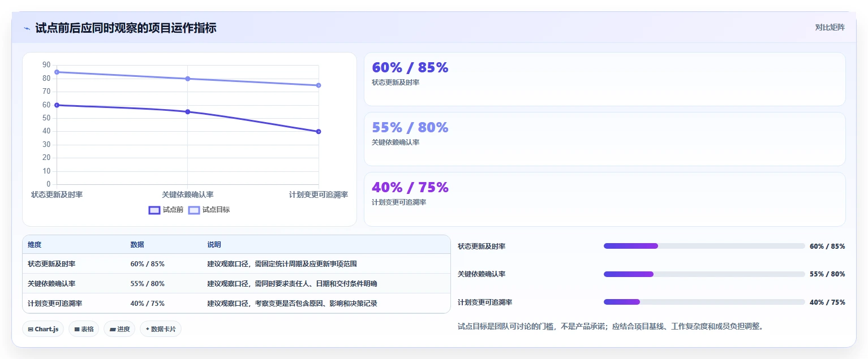Open the 40% / 75% data card
This screenshot has width=868, height=359.
coord(604,199)
